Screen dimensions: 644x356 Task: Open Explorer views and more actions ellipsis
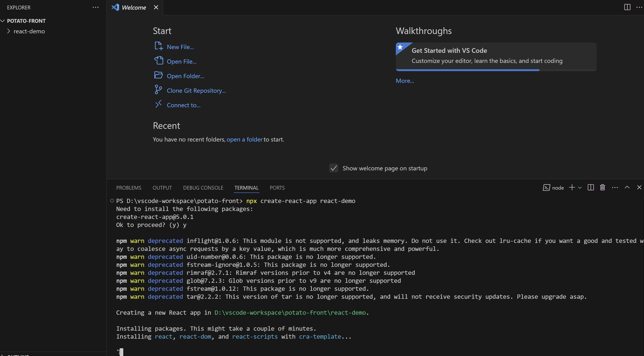(96, 8)
